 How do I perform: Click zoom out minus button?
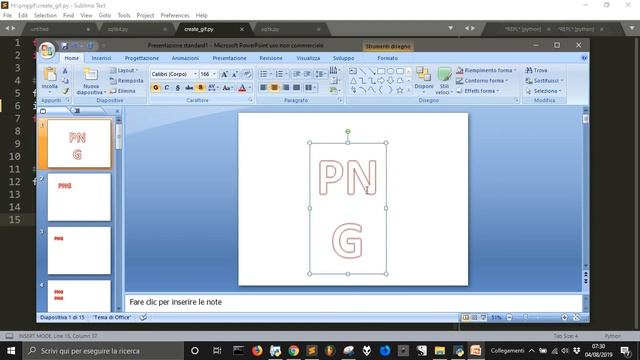pyautogui.click(x=509, y=317)
